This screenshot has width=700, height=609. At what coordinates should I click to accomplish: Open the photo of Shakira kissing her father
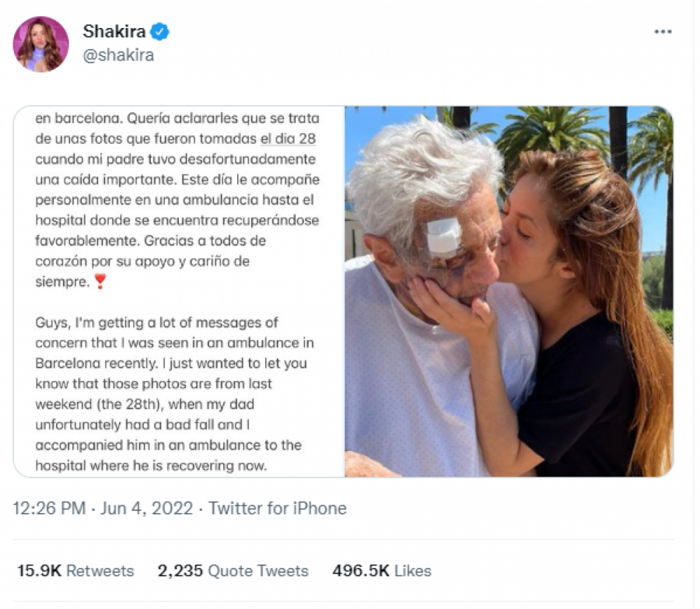509,291
